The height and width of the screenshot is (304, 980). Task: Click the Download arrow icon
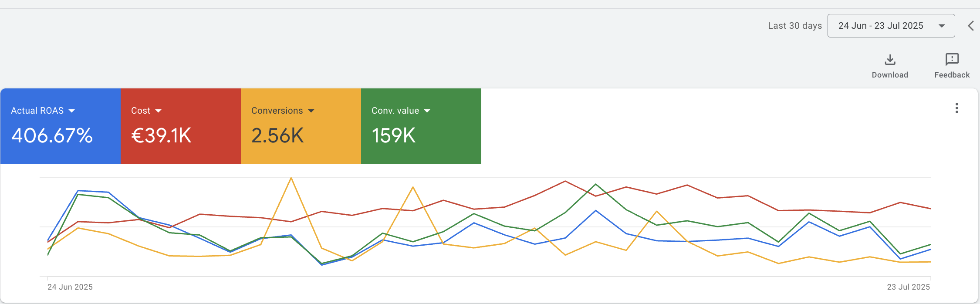(x=890, y=60)
